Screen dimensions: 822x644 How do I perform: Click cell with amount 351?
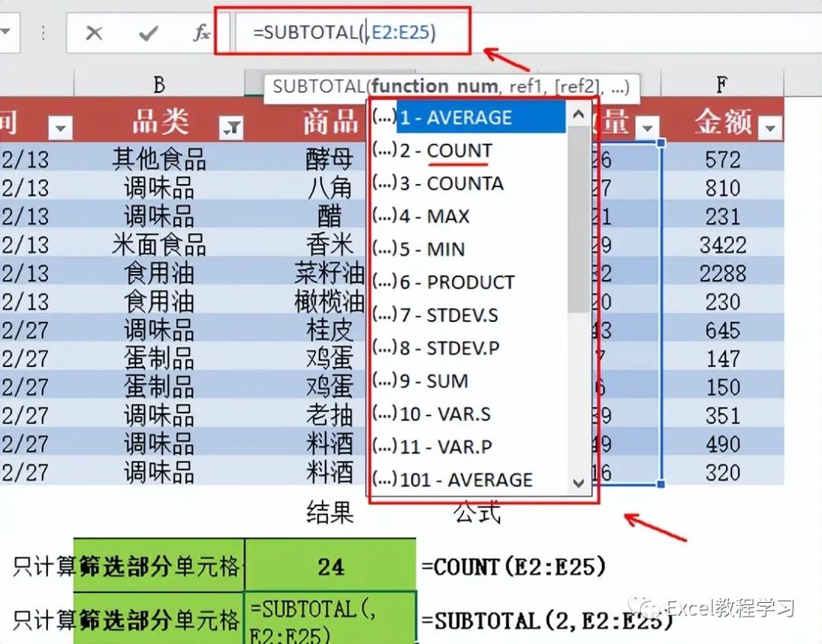[723, 415]
